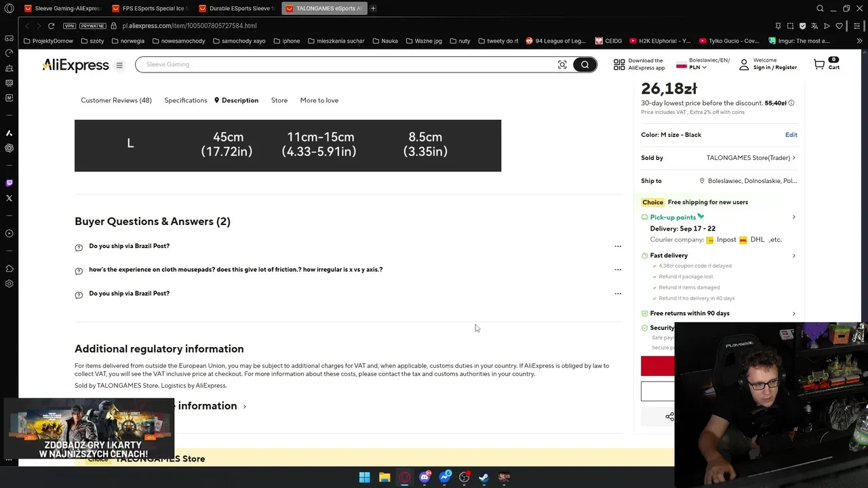
Task: Expand Pick-up points details arrow
Action: 794,217
